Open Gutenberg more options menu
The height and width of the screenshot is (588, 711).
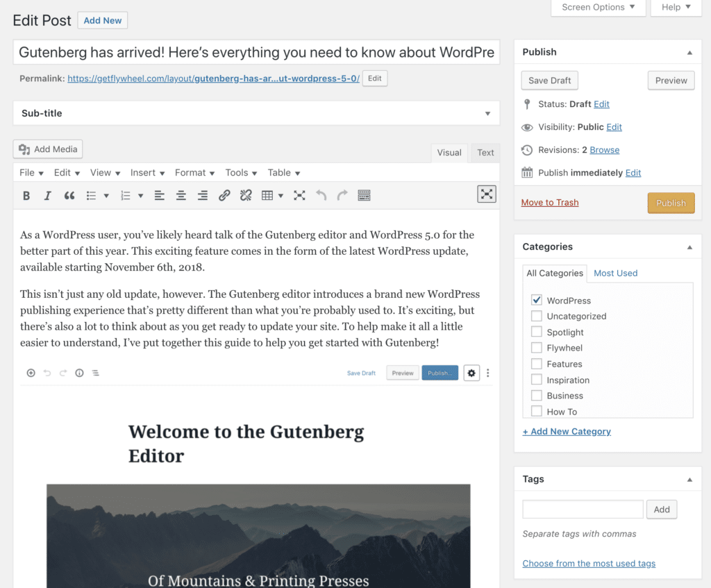pyautogui.click(x=488, y=373)
